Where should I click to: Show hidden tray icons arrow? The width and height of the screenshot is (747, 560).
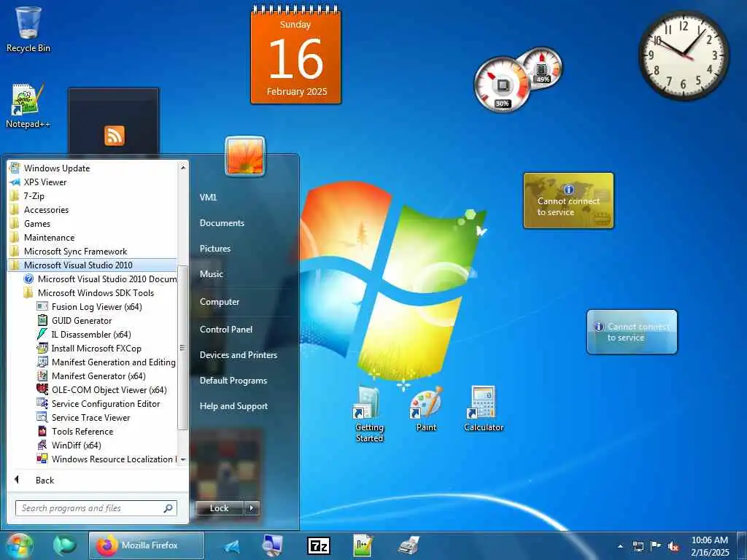click(x=620, y=546)
